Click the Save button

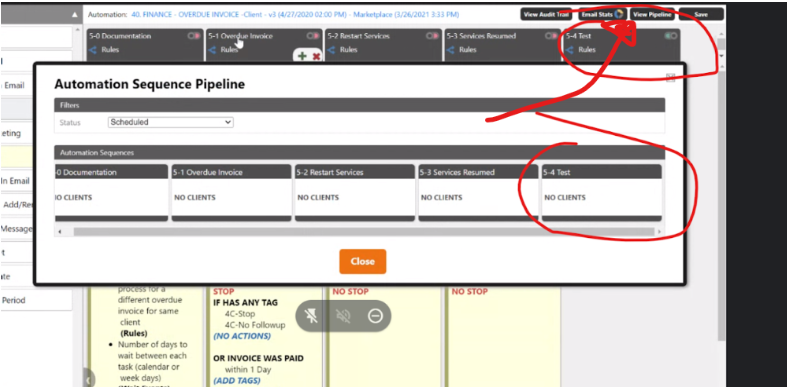[701, 15]
